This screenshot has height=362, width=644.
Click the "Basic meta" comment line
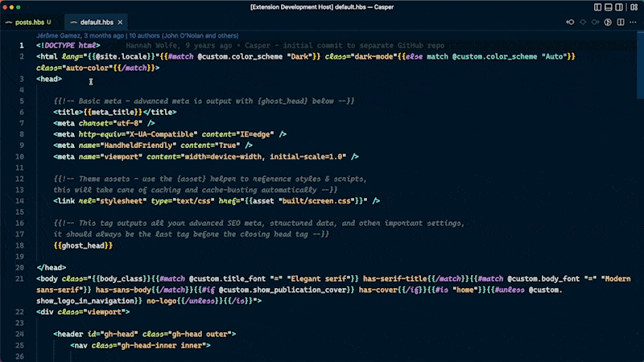coord(204,101)
